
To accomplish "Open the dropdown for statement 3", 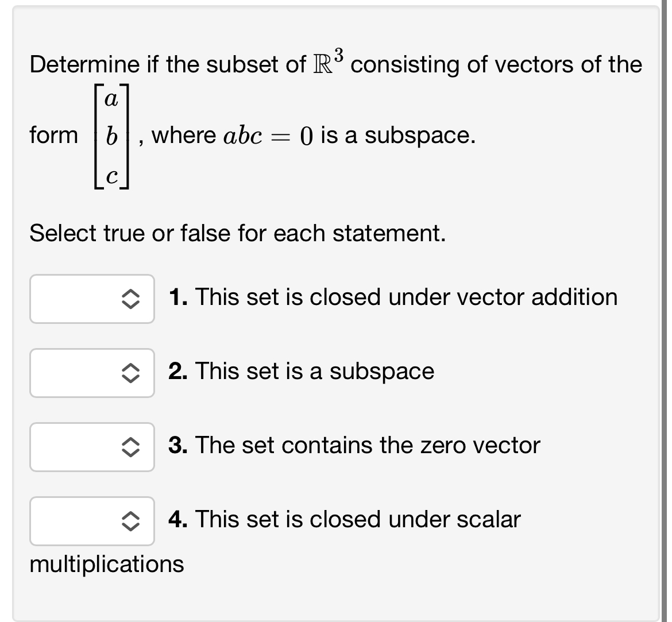I will coord(92,447).
